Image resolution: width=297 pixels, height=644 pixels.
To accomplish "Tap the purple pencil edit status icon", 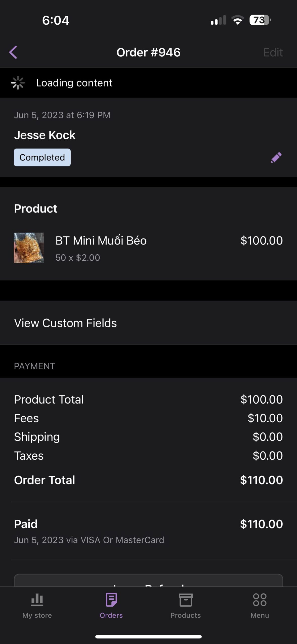I will pos(276,157).
